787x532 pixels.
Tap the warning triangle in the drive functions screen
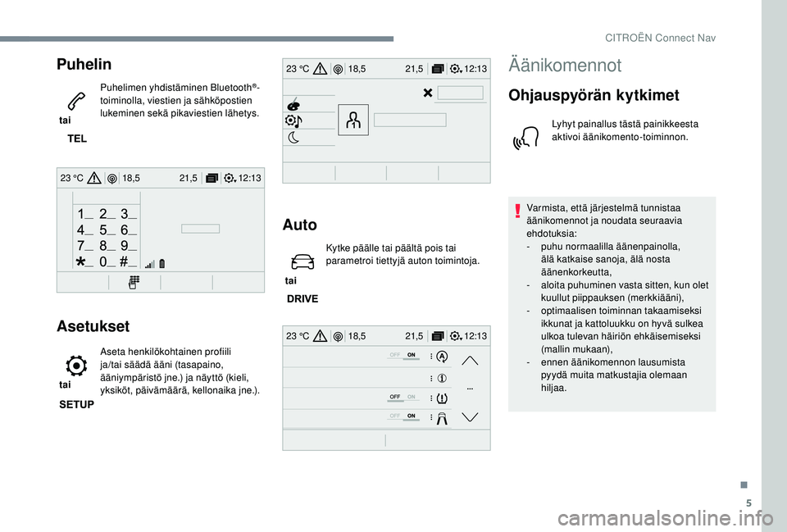pos(320,336)
